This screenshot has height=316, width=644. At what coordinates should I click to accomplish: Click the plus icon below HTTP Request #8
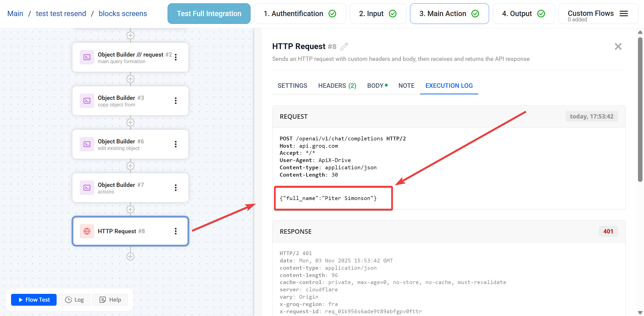pyautogui.click(x=130, y=256)
